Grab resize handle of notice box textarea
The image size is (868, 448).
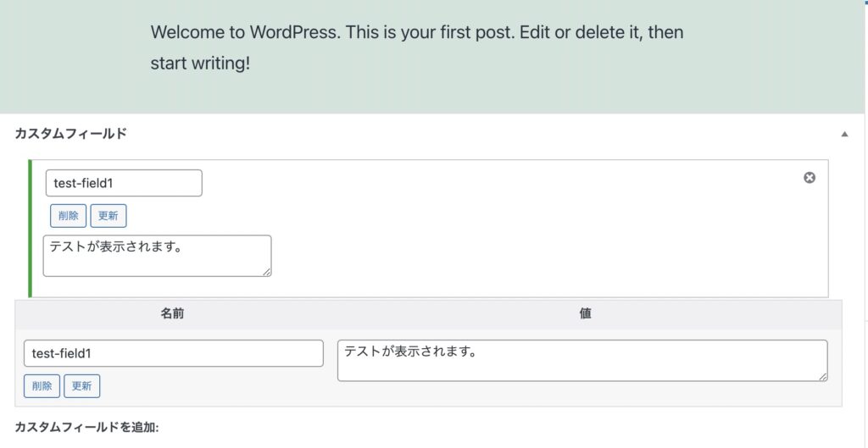[267, 272]
